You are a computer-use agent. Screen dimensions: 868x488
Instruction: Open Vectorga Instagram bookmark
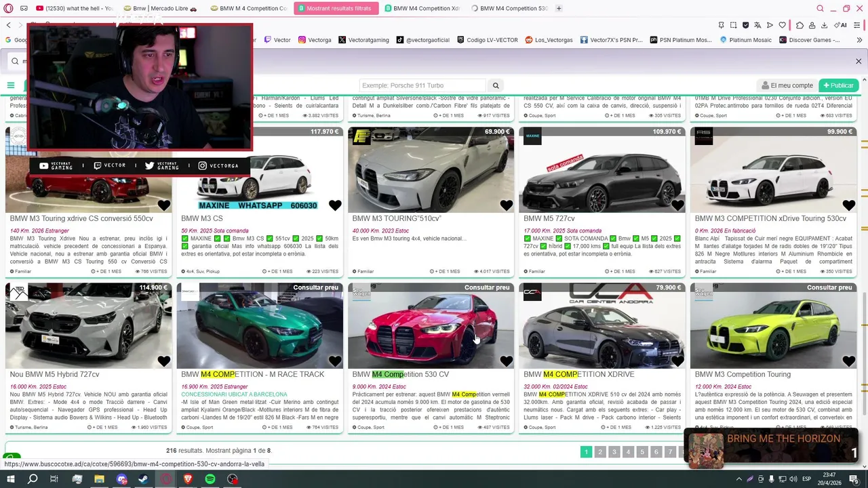click(315, 40)
